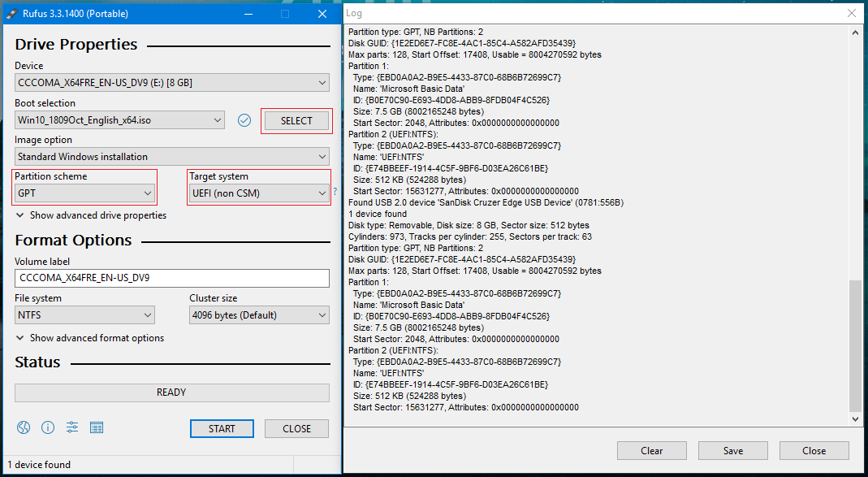Open Rufus settings sliders icon
This screenshot has height=477, width=868.
[x=72, y=427]
